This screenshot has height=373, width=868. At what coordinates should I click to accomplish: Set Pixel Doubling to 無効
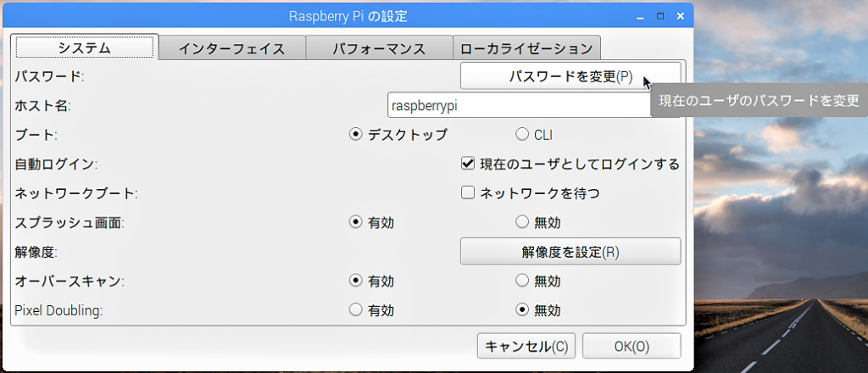coord(537,310)
